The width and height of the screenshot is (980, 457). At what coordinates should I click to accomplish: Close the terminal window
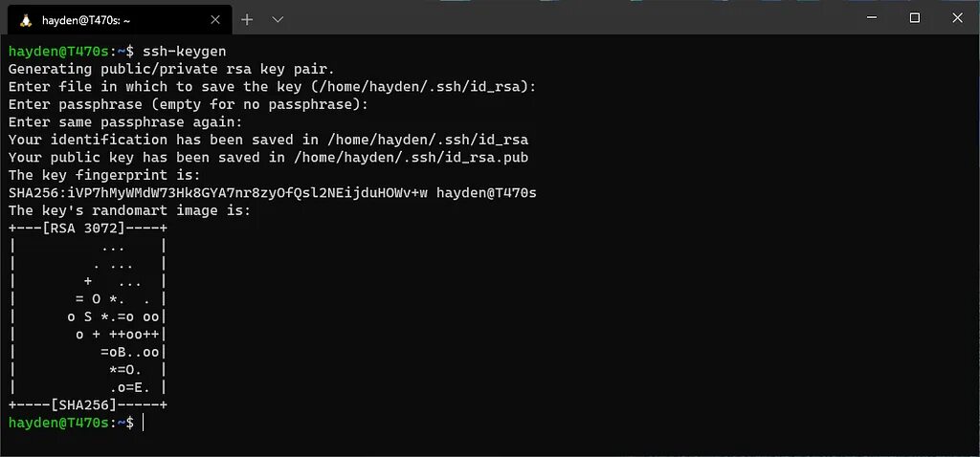point(957,18)
